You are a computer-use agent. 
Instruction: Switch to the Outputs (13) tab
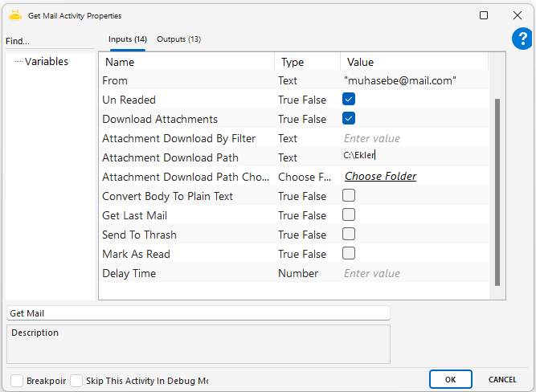pyautogui.click(x=178, y=39)
